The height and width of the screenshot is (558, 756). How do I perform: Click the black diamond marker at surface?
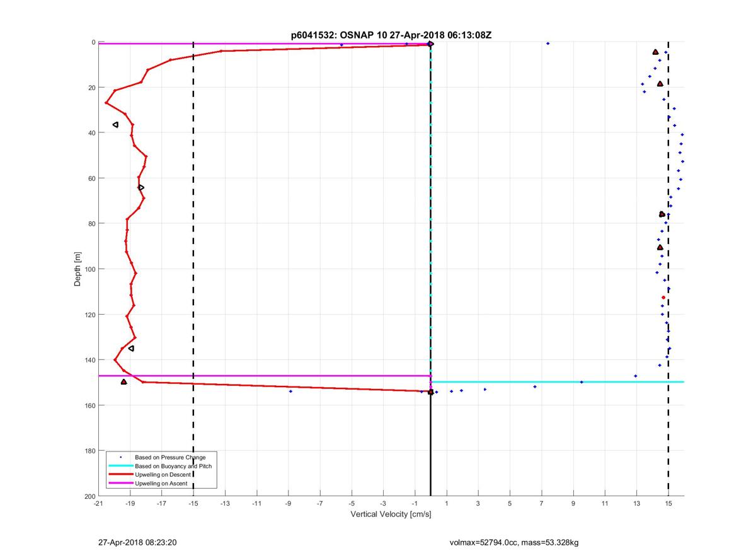click(430, 44)
